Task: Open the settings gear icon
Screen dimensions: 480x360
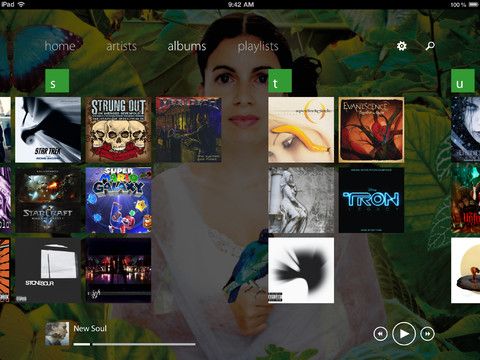Action: 402,46
